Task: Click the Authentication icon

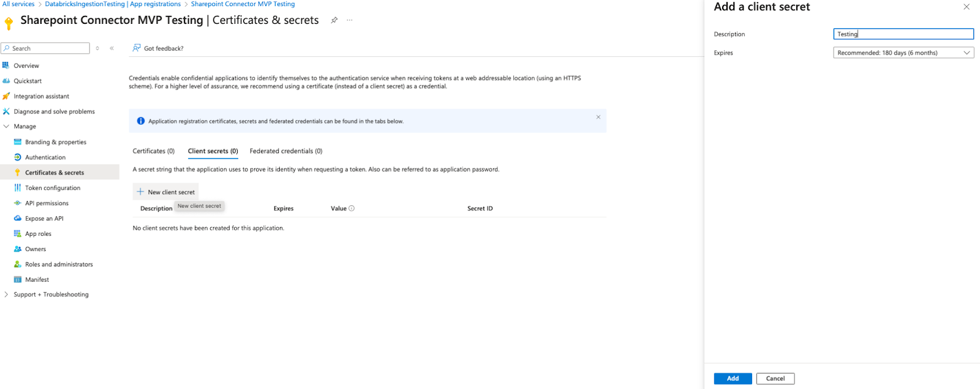Action: [x=18, y=157]
